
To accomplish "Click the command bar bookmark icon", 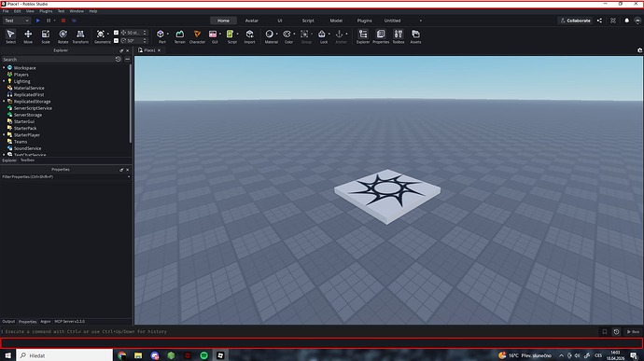I will pos(605,332).
